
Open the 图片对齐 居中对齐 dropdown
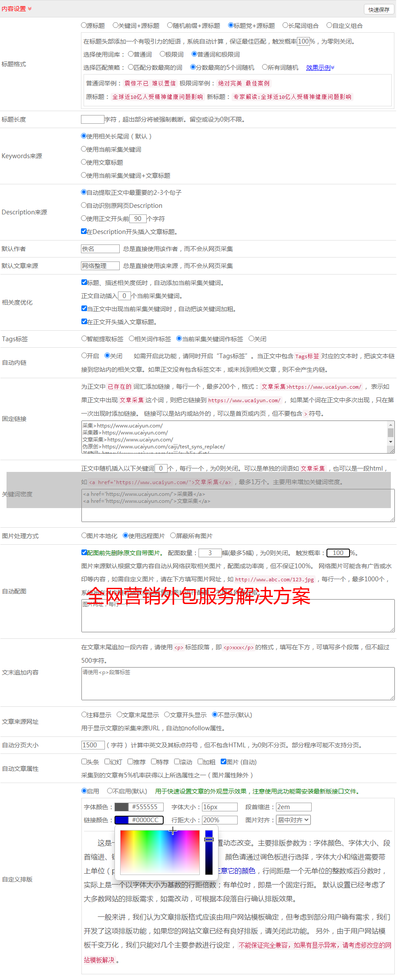tap(294, 820)
